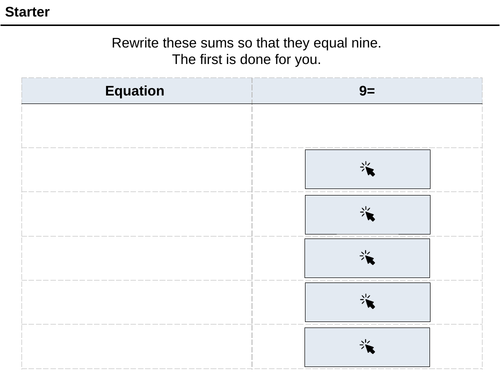The width and height of the screenshot is (500, 375).
Task: Click the bottom cursor-icon reveal button
Action: [x=367, y=347]
